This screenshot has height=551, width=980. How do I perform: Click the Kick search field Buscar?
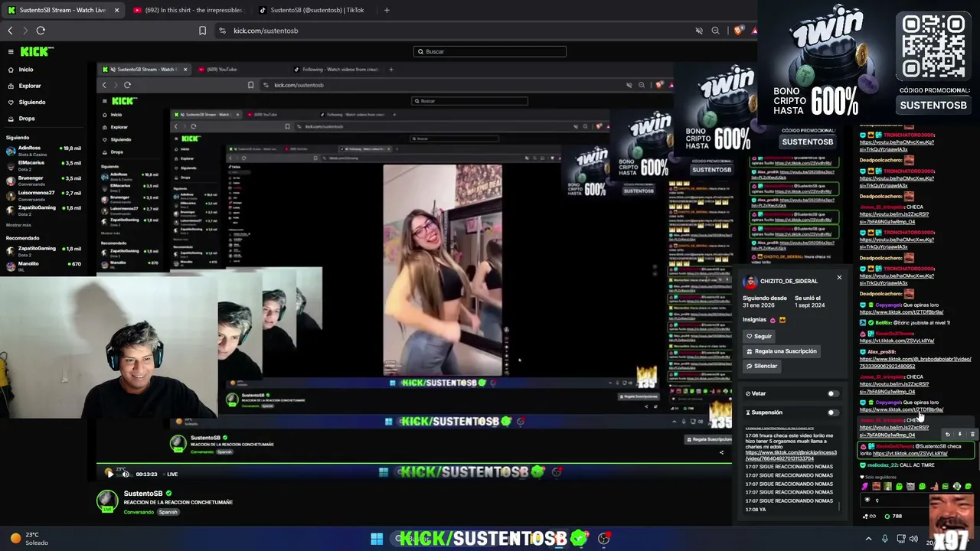490,51
